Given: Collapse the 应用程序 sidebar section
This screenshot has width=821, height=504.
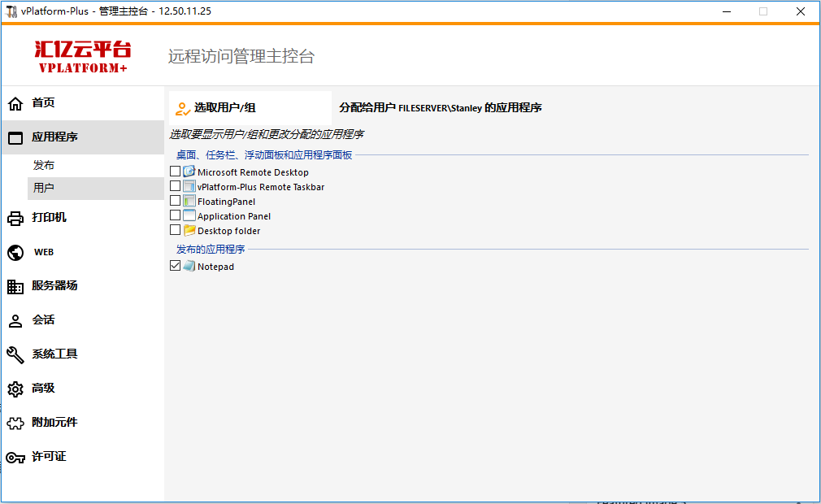Looking at the screenshot, I should [54, 137].
